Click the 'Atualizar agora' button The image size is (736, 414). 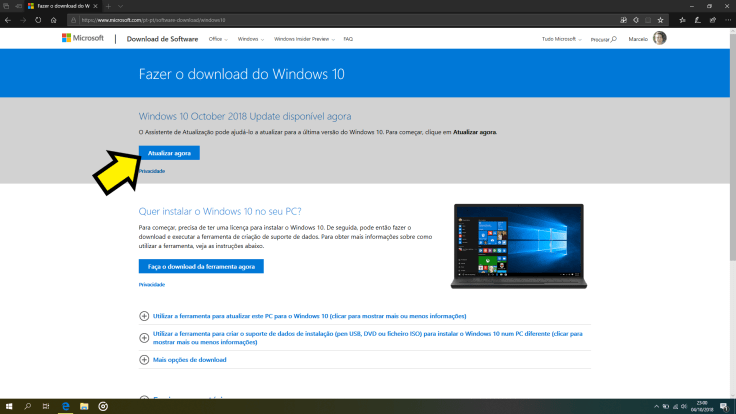(x=169, y=153)
